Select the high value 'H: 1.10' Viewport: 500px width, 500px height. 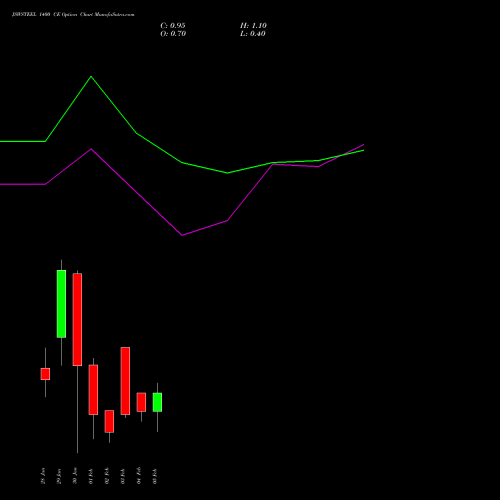tap(253, 26)
